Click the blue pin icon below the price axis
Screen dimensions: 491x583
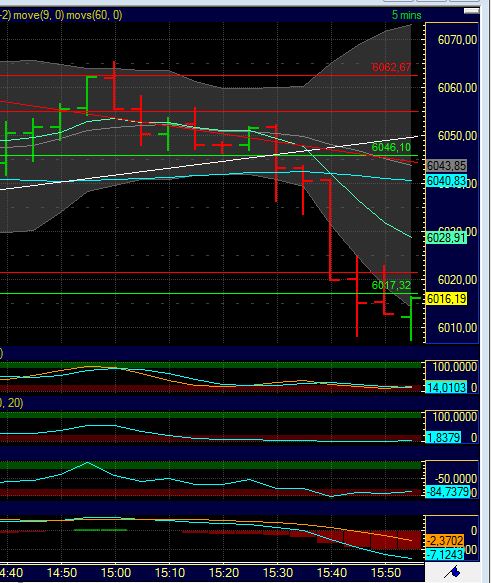tap(453, 573)
